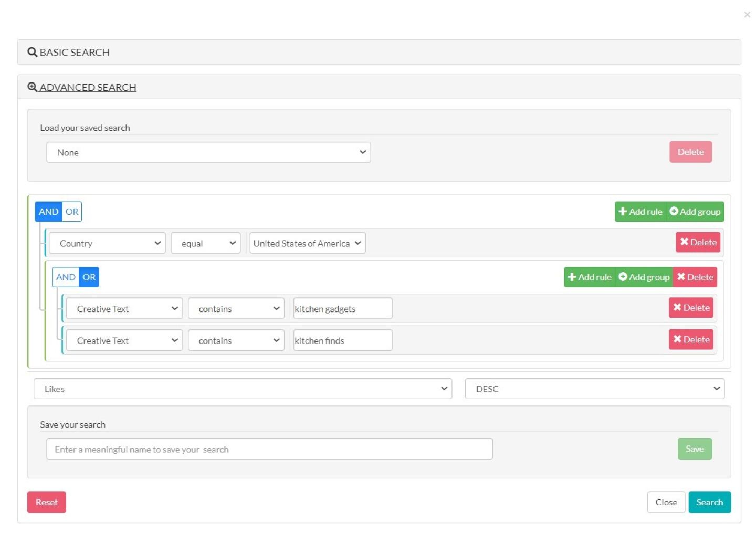The image size is (756, 541).
Task: Switch top-level group condition to OR
Action: (72, 212)
